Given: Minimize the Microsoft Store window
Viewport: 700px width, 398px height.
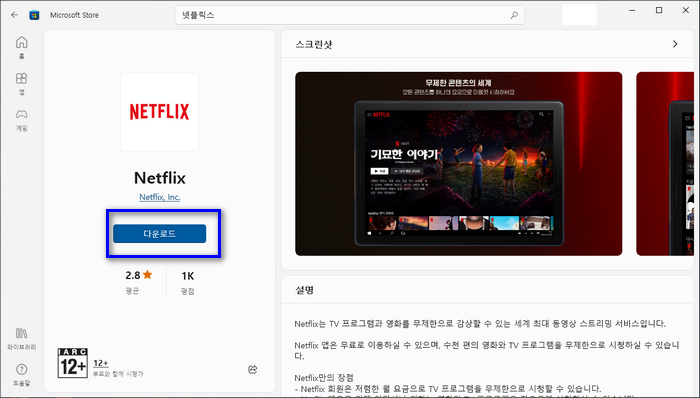Looking at the screenshot, I should pos(632,10).
